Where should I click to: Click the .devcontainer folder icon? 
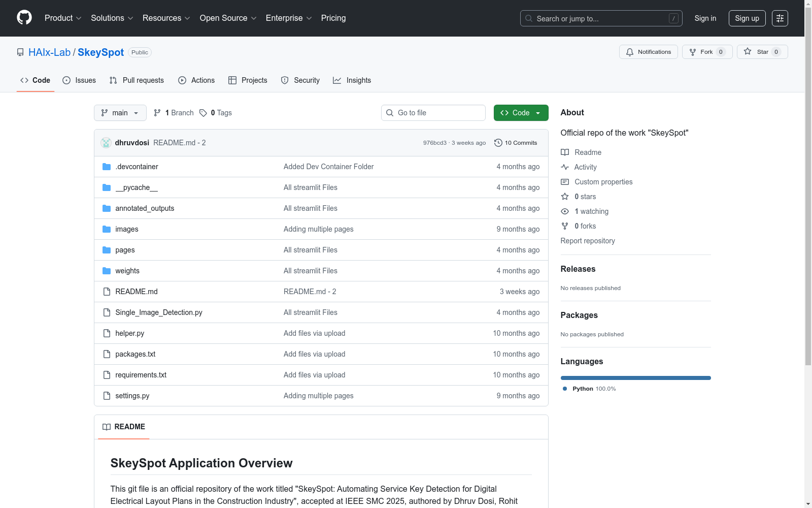pyautogui.click(x=107, y=167)
